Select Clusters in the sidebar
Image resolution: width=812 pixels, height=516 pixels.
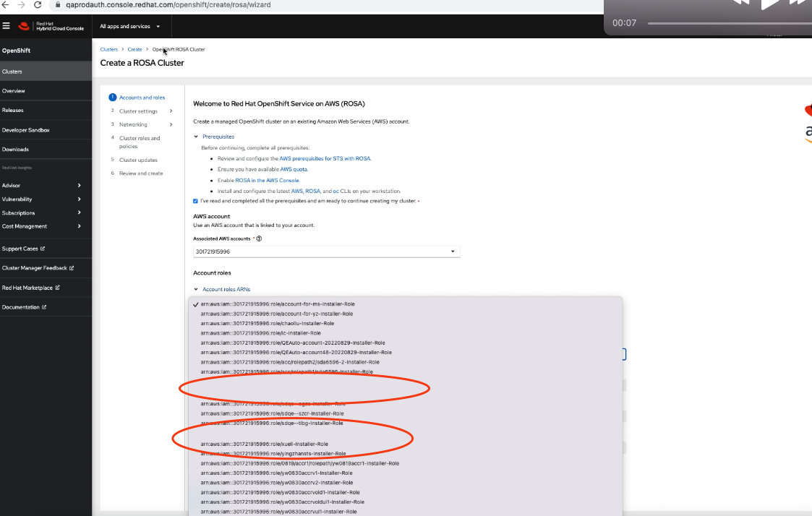pos(46,72)
